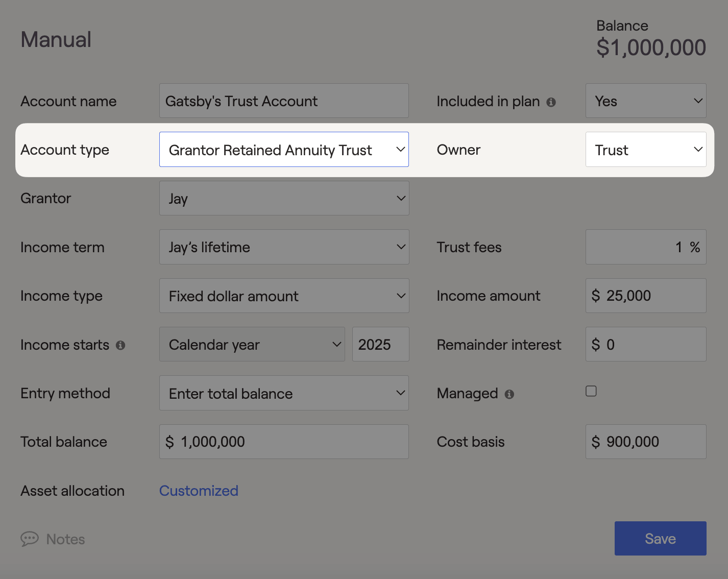Screen dimensions: 728x579
Task: Click the income start year 2025 field
Action: pos(380,345)
